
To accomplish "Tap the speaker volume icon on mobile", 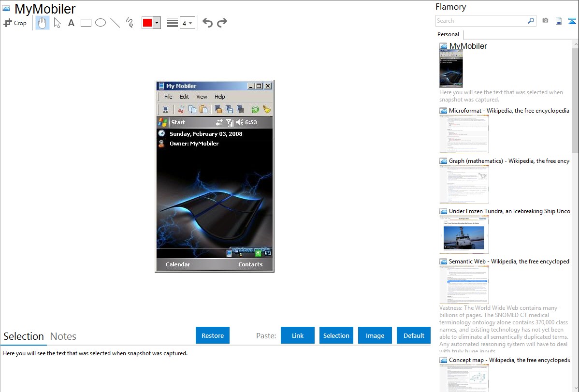I will coord(240,122).
